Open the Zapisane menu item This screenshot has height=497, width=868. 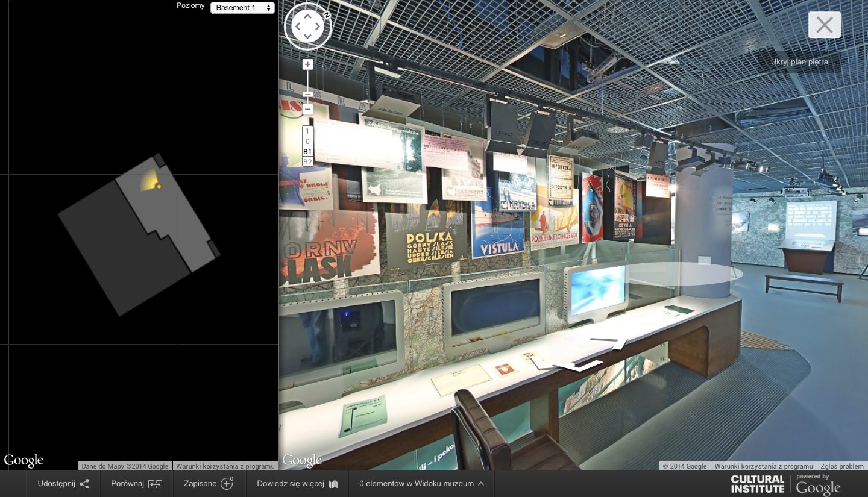(209, 484)
